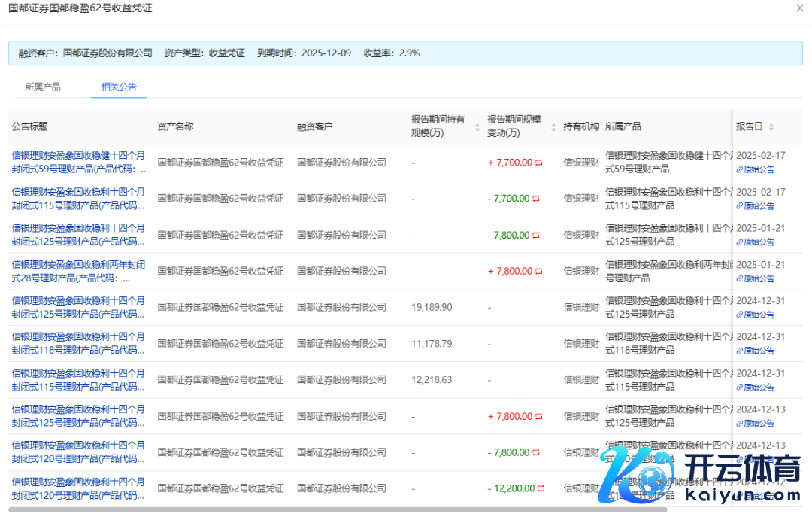
Task: Open the 封闭式118号理财产品 announcement title
Action: coord(79,344)
